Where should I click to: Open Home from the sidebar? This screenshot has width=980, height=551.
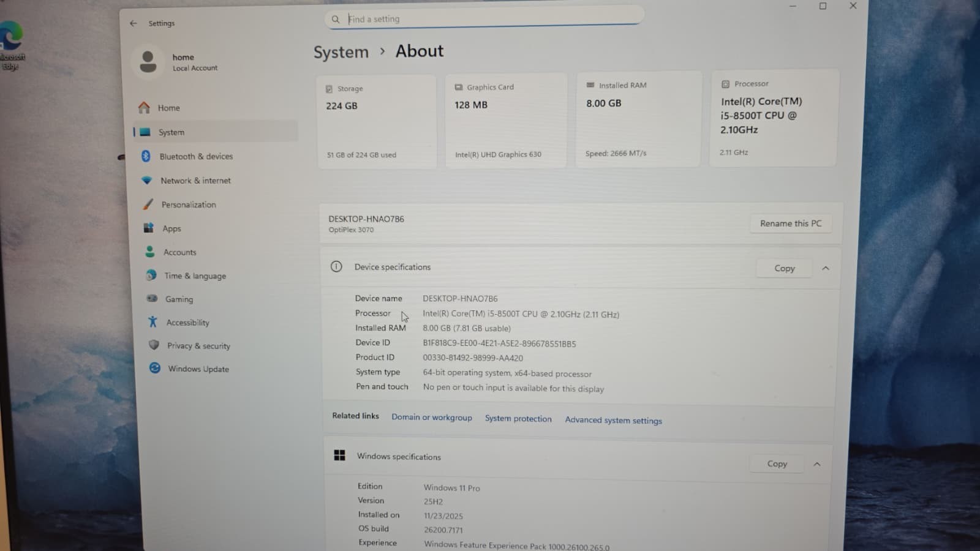[214, 108]
